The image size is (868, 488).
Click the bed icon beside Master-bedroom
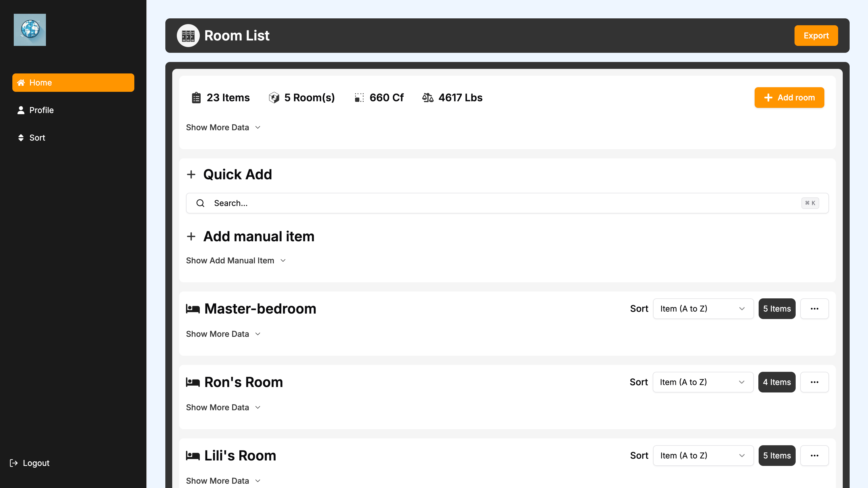(192, 308)
